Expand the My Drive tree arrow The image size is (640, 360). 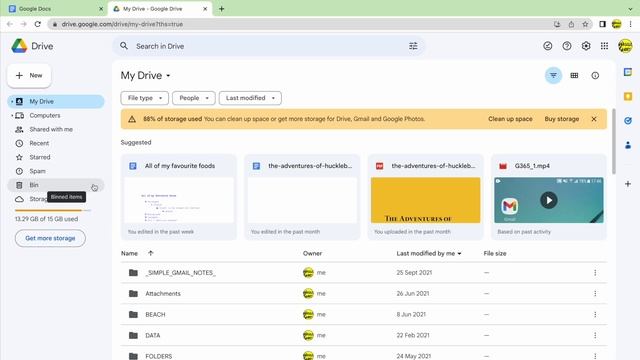(x=12, y=101)
